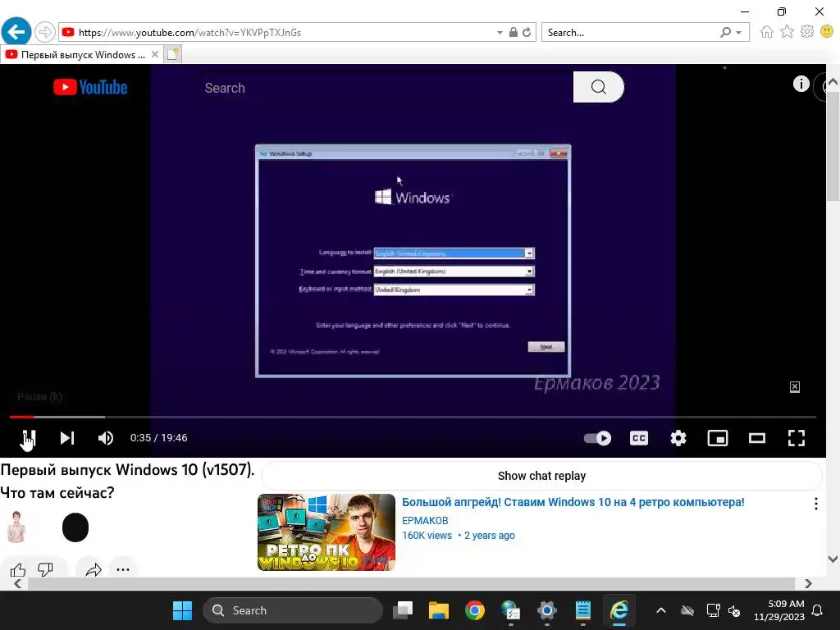Click the horizontal scrollbar right arrow
The height and width of the screenshot is (630, 840).
(x=808, y=583)
